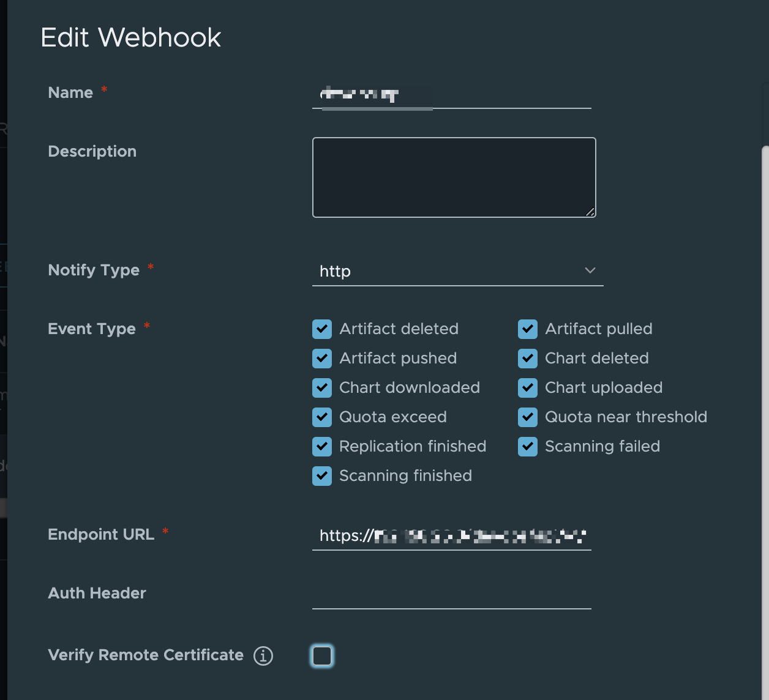
Task: Enable Verify Remote Certificate
Action: [x=323, y=655]
